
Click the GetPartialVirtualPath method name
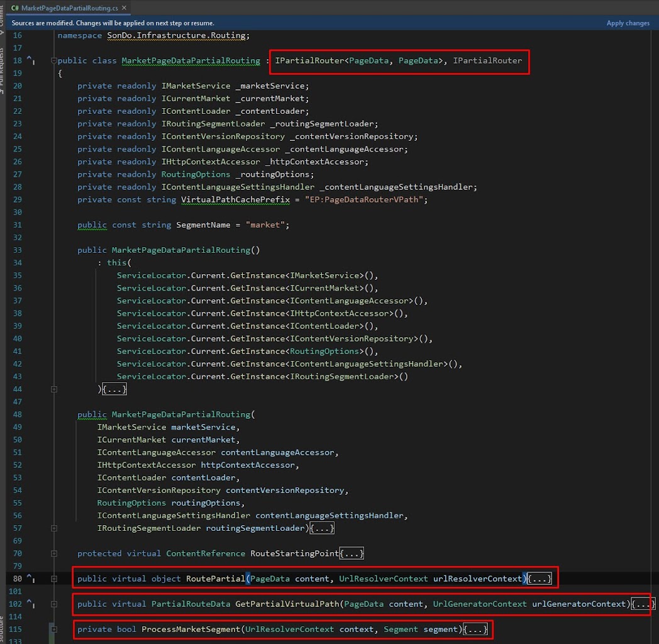[x=287, y=604]
